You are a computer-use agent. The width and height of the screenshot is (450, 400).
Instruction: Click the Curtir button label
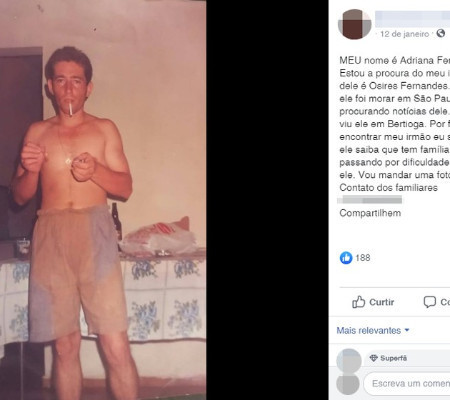click(x=382, y=302)
